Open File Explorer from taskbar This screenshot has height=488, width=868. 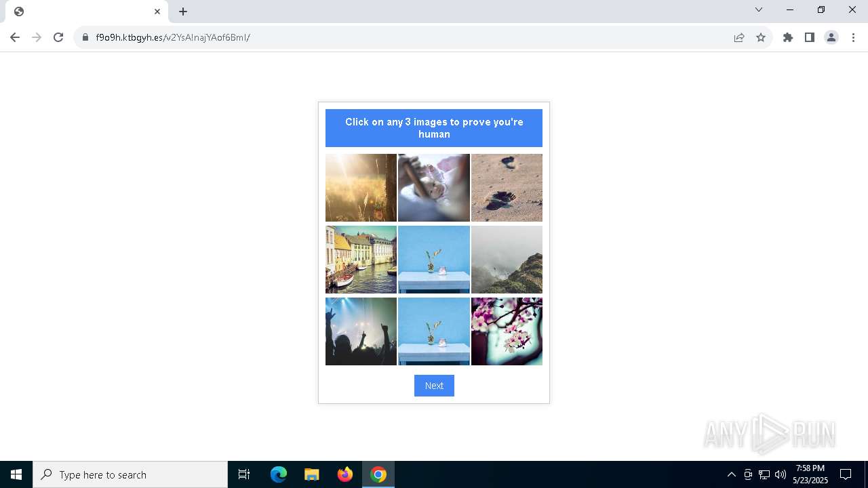[311, 474]
